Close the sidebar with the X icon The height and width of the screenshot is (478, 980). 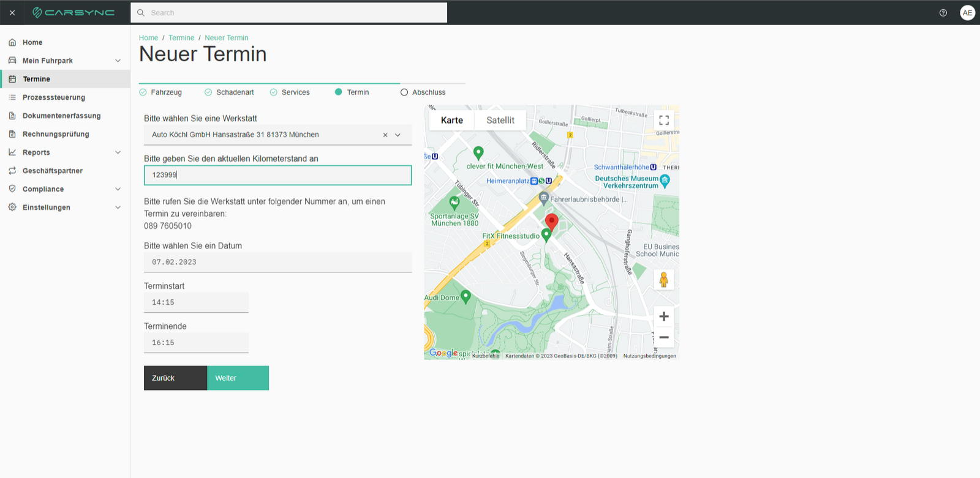12,13
